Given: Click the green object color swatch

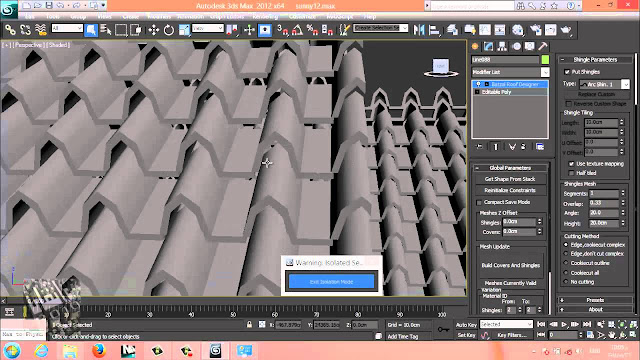Looking at the screenshot, I should pos(545,60).
